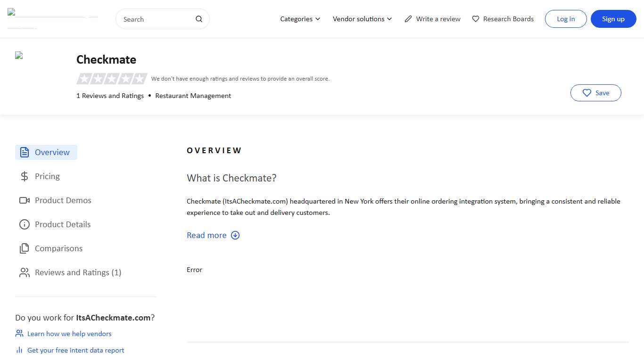Click the Pricing dollar sign icon
This screenshot has width=644, height=362.
(x=25, y=176)
